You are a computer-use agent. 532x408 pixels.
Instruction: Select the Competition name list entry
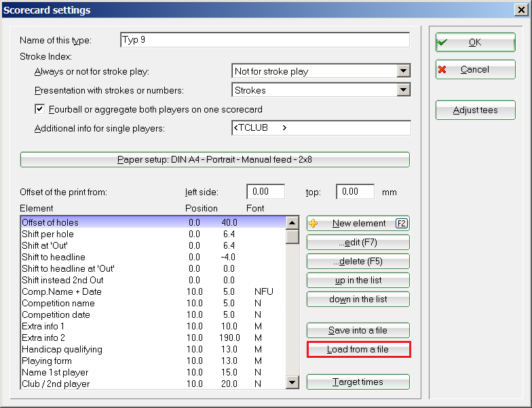click(x=58, y=304)
